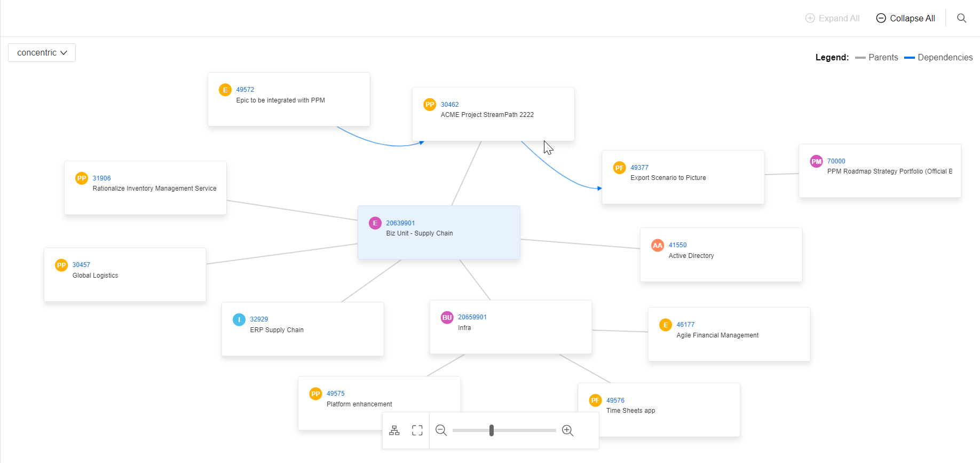Viewport: 980px width, 463px height.
Task: Open the concentric layout dropdown
Action: pyautogui.click(x=42, y=52)
